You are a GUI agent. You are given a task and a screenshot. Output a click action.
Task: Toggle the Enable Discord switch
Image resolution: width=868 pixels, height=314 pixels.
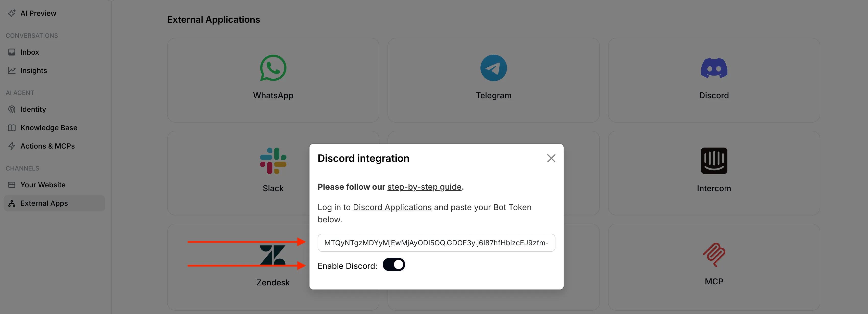[x=394, y=265]
